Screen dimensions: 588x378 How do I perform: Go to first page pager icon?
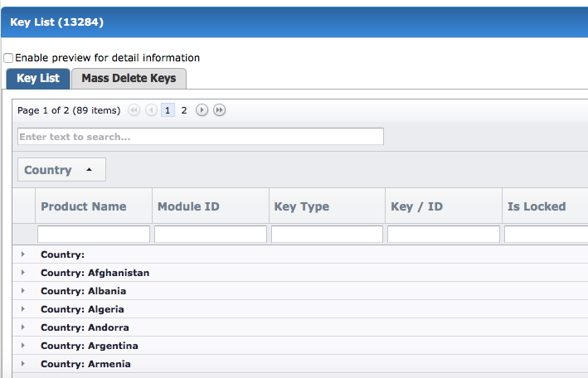pyautogui.click(x=134, y=110)
